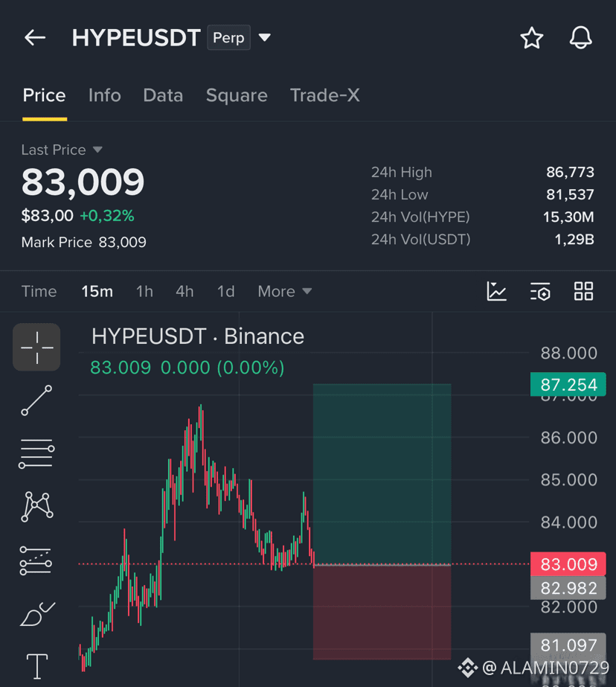
Task: Select the brush drawing tool
Action: 38,614
